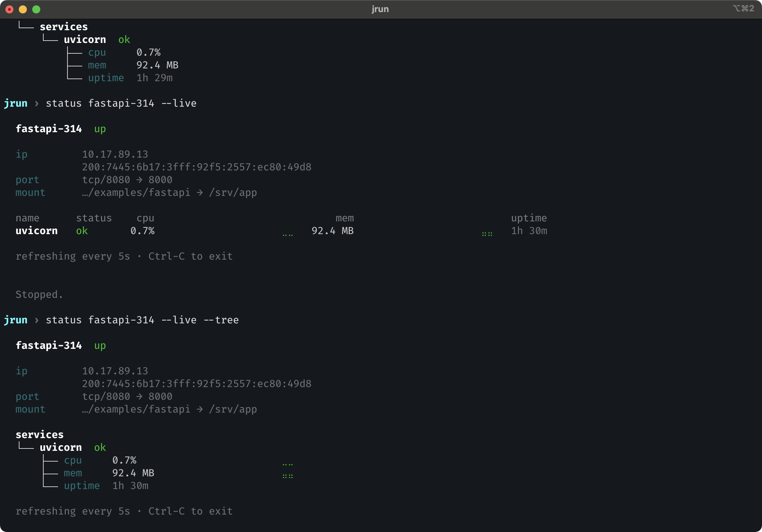This screenshot has height=532, width=762.
Task: Click the command ending in --live --tree
Action: 142,320
